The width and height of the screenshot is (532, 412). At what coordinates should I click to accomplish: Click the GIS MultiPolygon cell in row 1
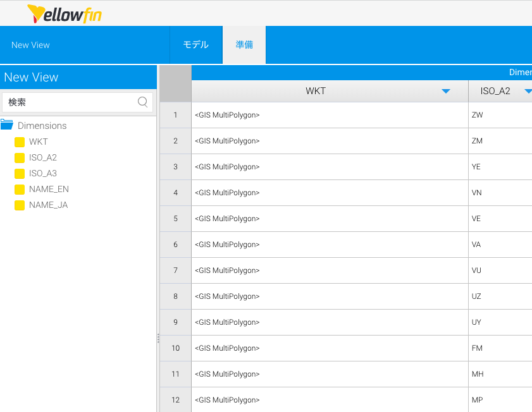point(330,115)
